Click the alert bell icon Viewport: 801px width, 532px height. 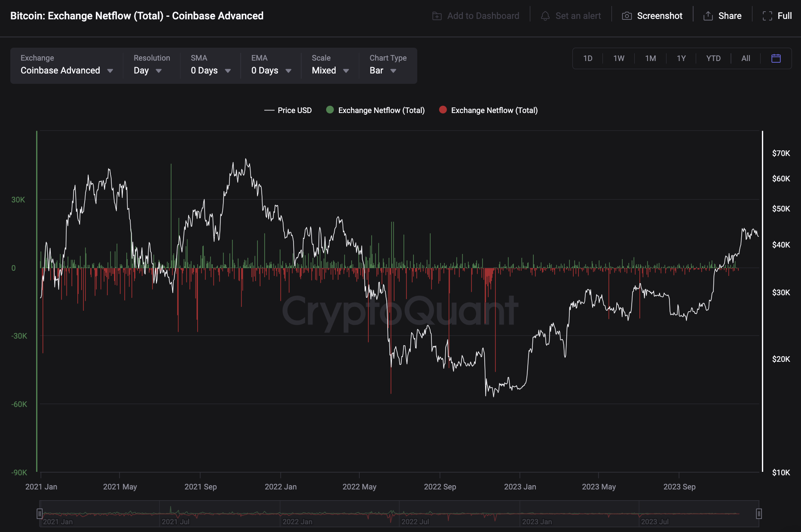545,16
